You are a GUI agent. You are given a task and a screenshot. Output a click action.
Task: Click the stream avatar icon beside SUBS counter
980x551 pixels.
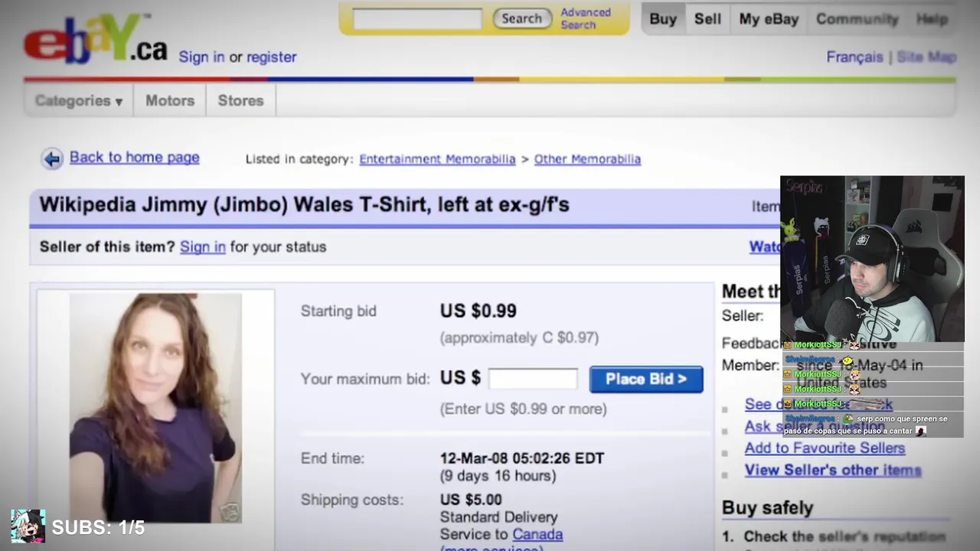(28, 527)
